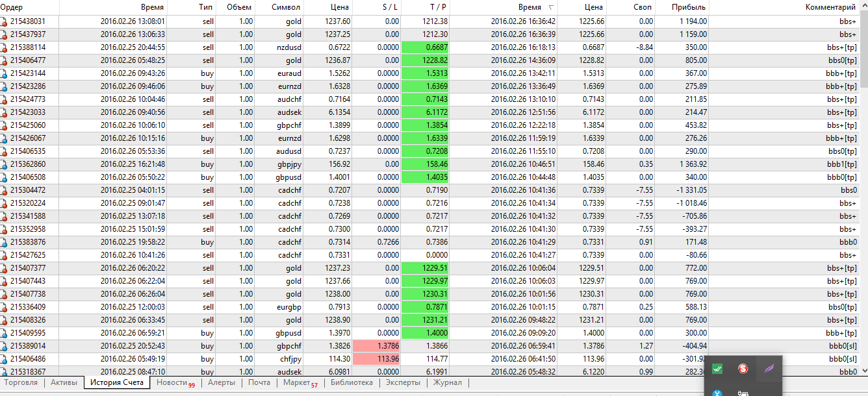Select the green T/P cell 1228.82

[426, 60]
